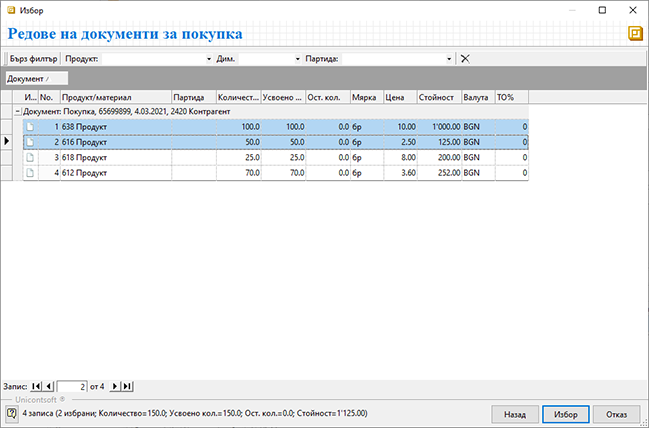Collapse the Документ: Покупка group row
This screenshot has height=428, width=649.
point(17,113)
